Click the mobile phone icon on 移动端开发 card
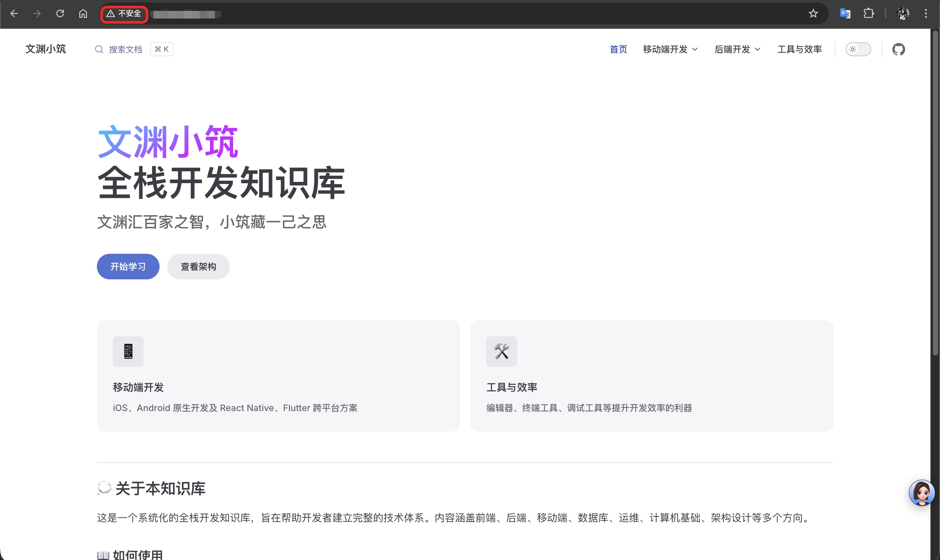Screen dimensions: 940x560 click(x=128, y=351)
